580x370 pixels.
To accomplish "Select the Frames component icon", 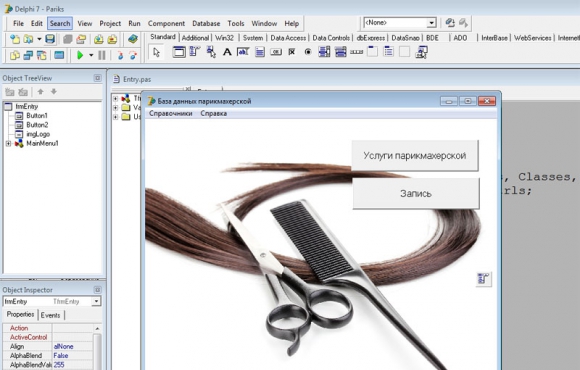I will (179, 52).
